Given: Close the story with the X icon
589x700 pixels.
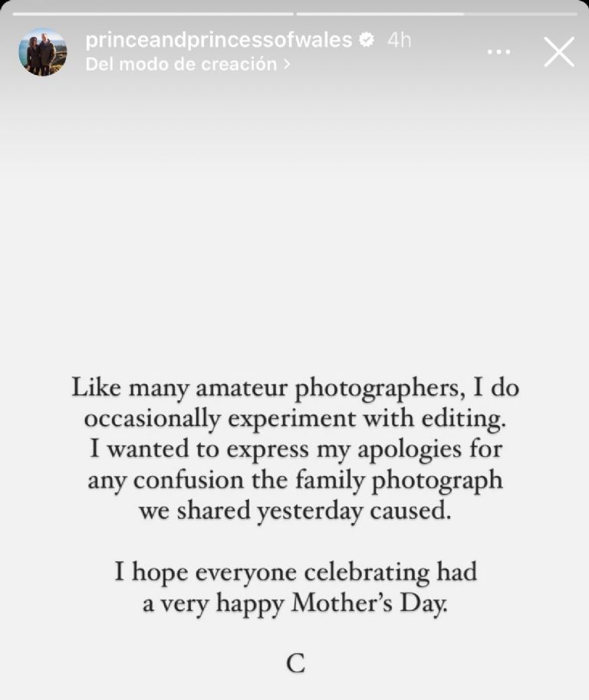Looking at the screenshot, I should tap(558, 52).
